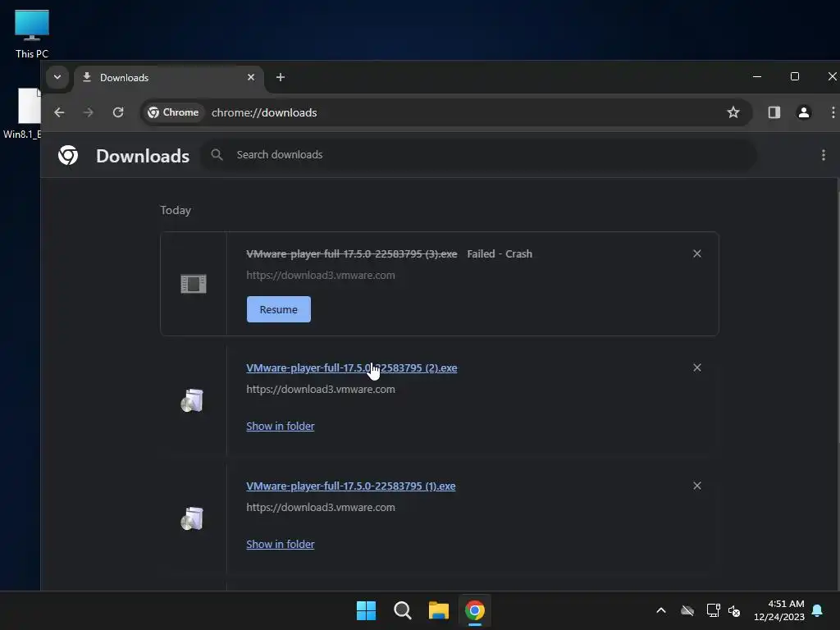This screenshot has width=840, height=630.
Task: Click the installer icon for VMware (2).exe
Action: click(x=192, y=400)
